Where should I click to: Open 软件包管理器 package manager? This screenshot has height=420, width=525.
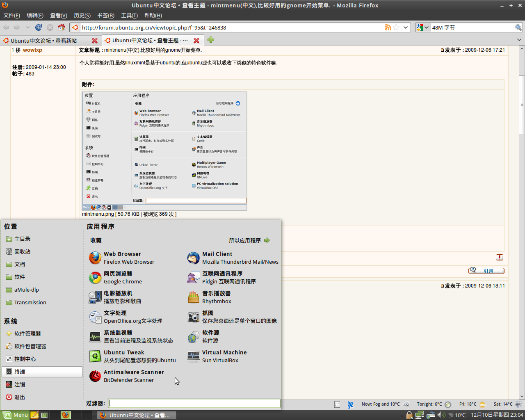pos(42,347)
